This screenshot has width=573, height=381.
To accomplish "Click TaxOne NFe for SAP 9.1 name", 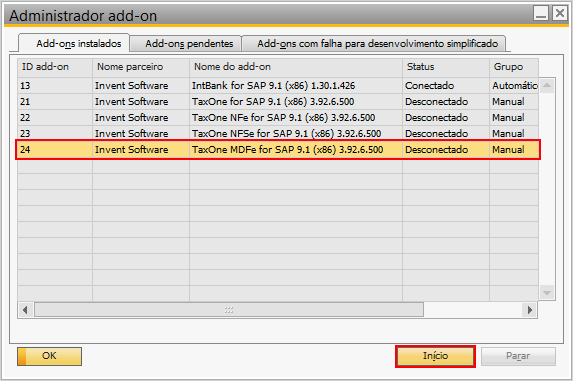I will tap(296, 118).
